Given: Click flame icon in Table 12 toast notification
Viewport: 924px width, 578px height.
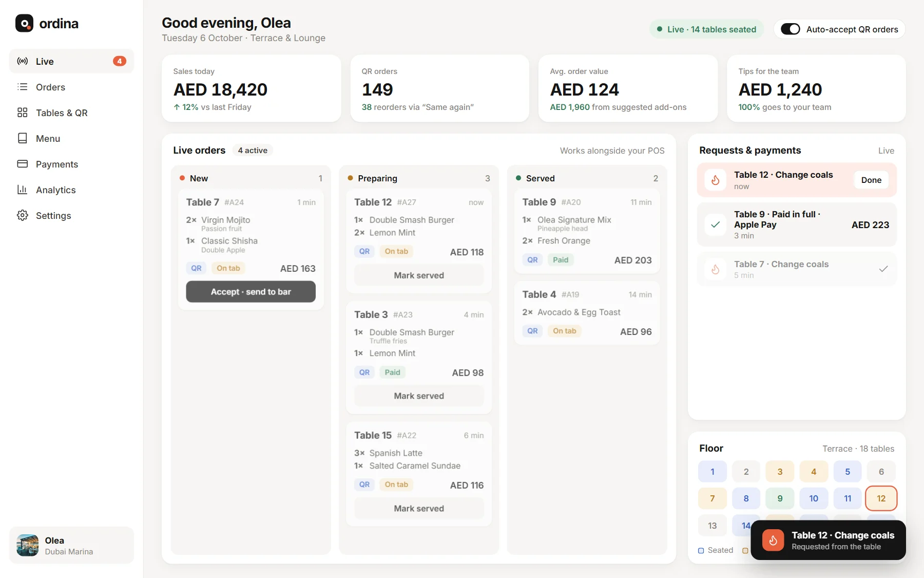Looking at the screenshot, I should coord(773,540).
